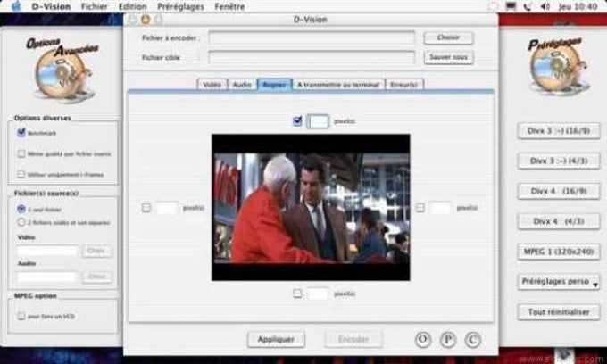Click the bottom crop pixel field
The height and width of the screenshot is (364, 607).
click(x=318, y=294)
